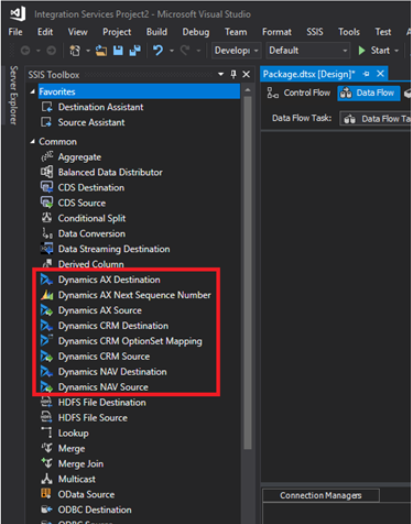The image size is (411, 524).
Task: Open the Tools menu
Action: click(x=349, y=32)
